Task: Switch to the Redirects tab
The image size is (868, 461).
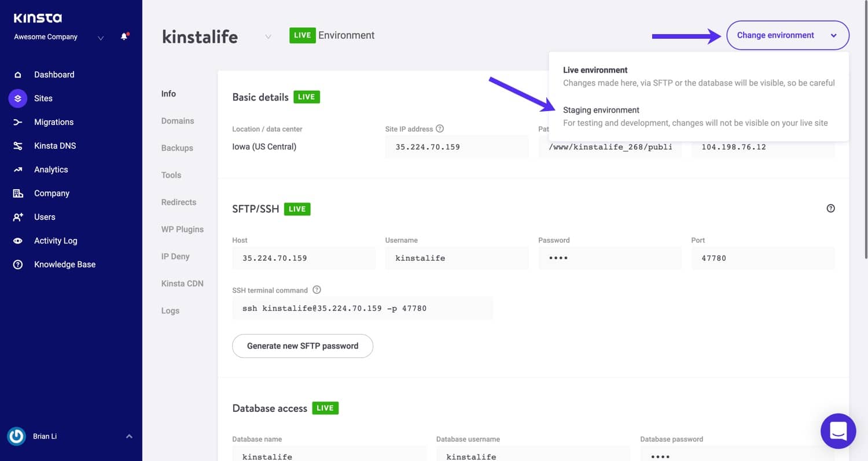Action: click(x=179, y=202)
